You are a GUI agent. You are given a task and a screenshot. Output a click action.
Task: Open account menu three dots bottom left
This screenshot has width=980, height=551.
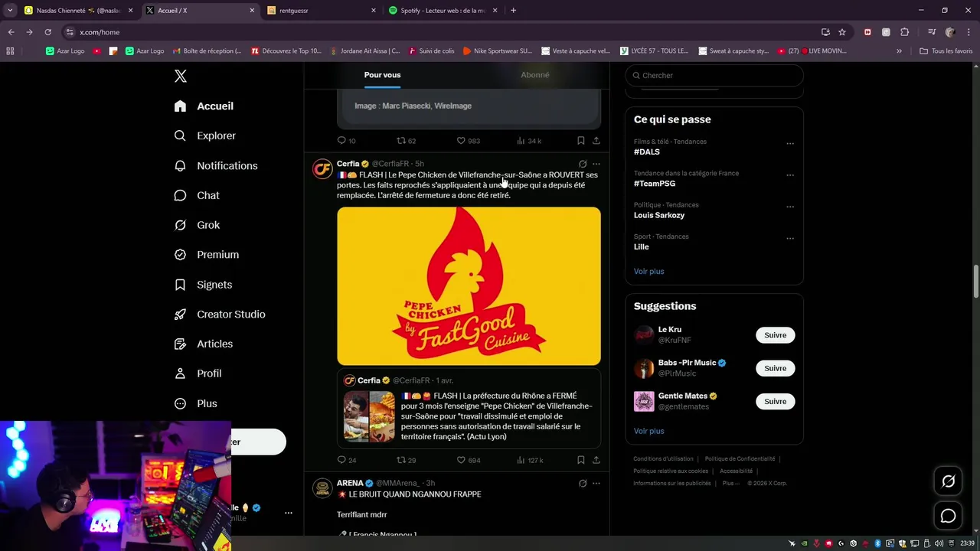pos(289,513)
